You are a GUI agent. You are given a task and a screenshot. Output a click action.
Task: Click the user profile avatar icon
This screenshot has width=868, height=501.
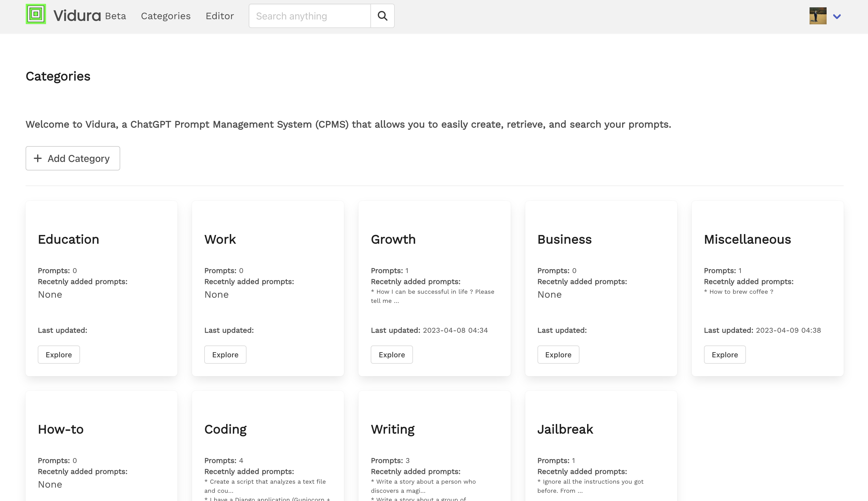(818, 16)
